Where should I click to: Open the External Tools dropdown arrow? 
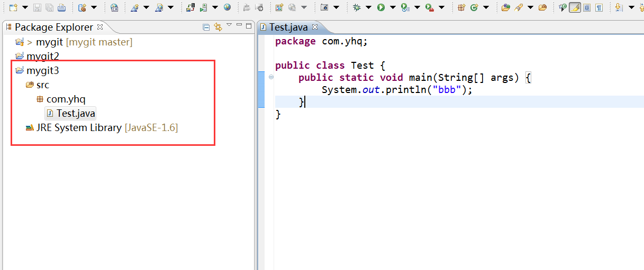coord(441,7)
